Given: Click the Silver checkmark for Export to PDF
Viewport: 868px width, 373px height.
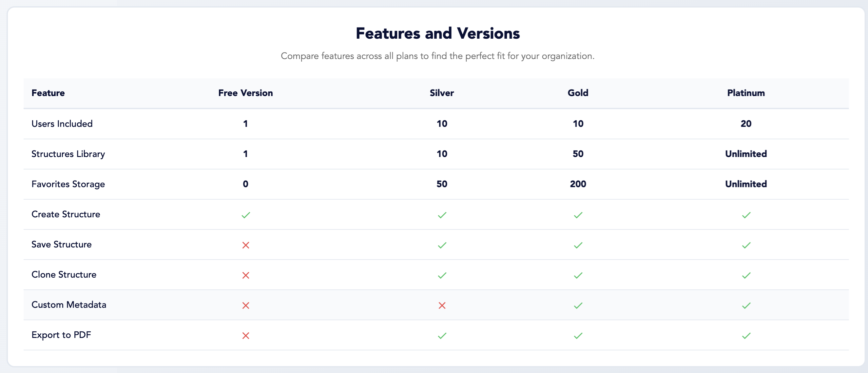Looking at the screenshot, I should [442, 336].
